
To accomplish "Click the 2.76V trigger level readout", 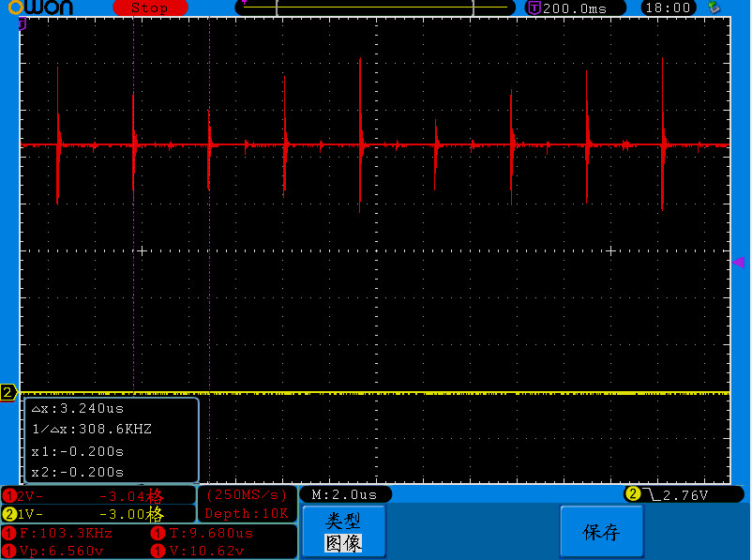I will pyautogui.click(x=685, y=495).
